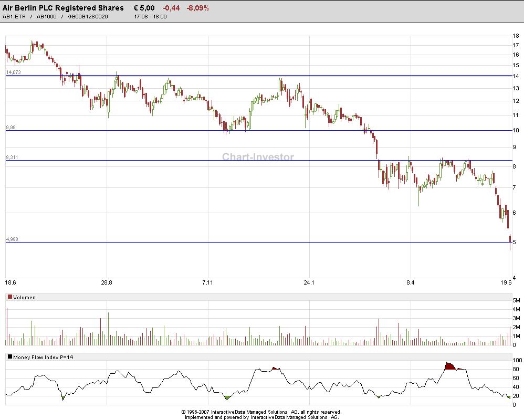
Task: Click the 5M volume axis label
Action: [516, 300]
